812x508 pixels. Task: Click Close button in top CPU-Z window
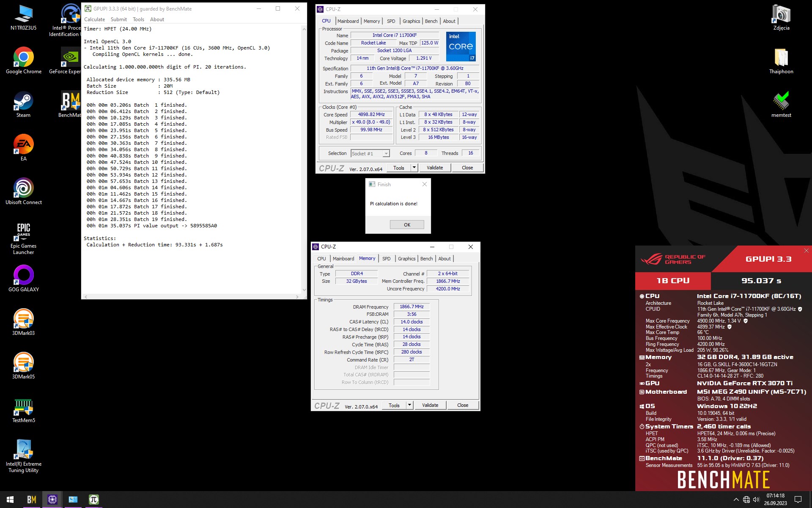(467, 168)
